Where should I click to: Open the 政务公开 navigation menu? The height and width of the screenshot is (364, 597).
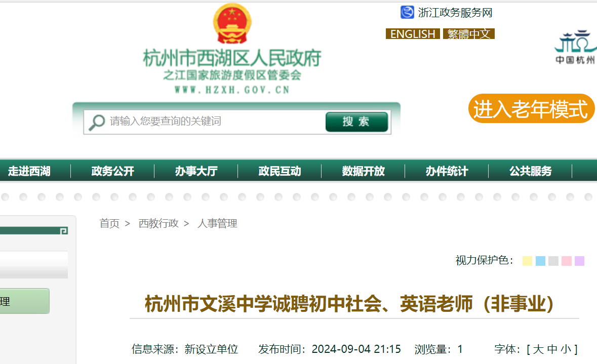pyautogui.click(x=112, y=171)
